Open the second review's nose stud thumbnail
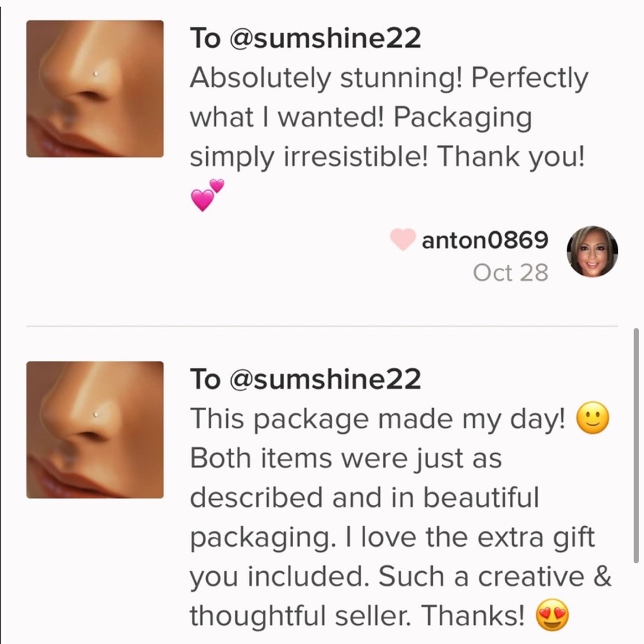Viewport: 644px width, 644px height. [x=95, y=430]
